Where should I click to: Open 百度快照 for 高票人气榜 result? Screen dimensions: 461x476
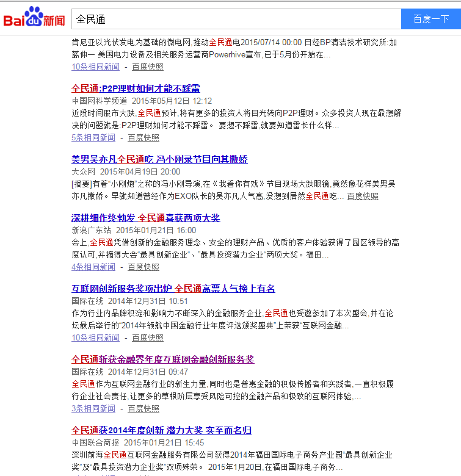148,337
